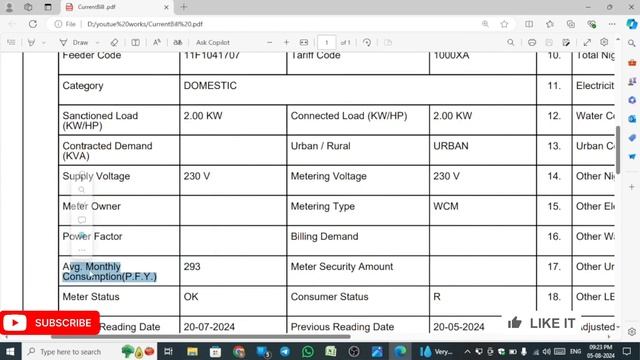The width and height of the screenshot is (640, 360).
Task: Open the shopping tools sidebar icon
Action: 632,138
